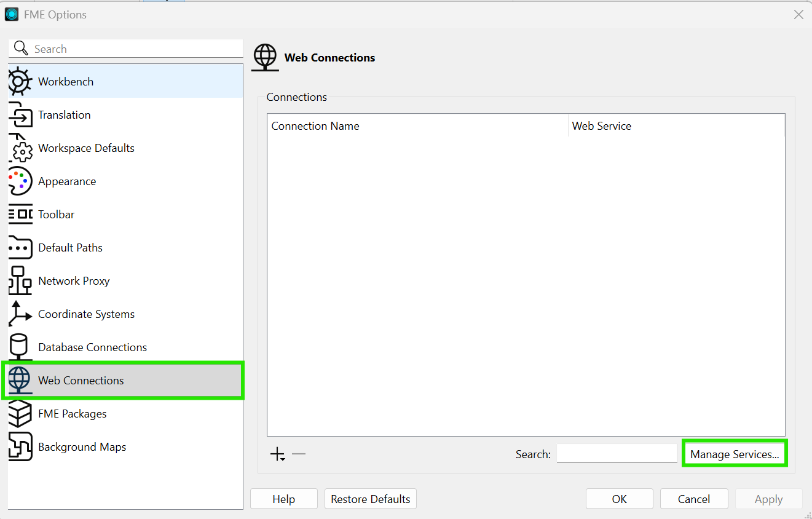Go to Appearance settings
The width and height of the screenshot is (812, 519).
pyautogui.click(x=125, y=181)
